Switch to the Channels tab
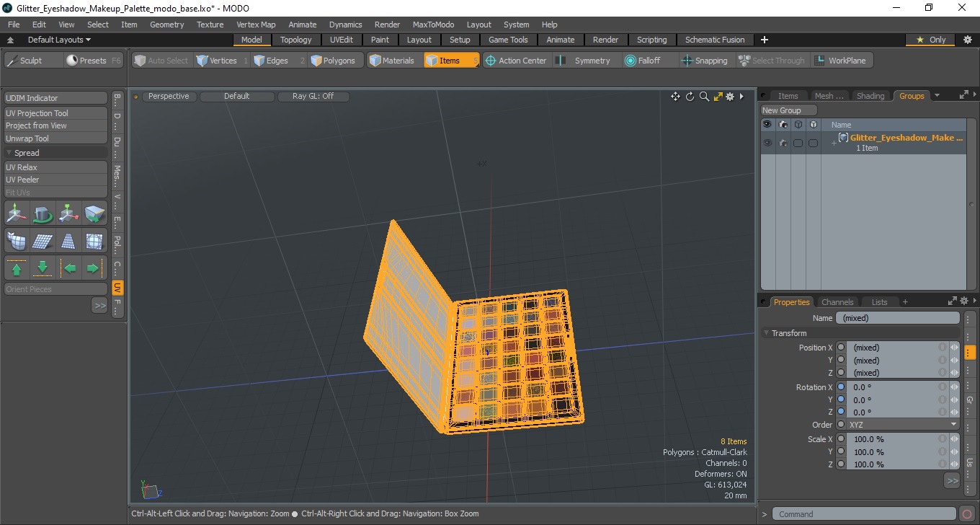The image size is (980, 525). (x=837, y=302)
